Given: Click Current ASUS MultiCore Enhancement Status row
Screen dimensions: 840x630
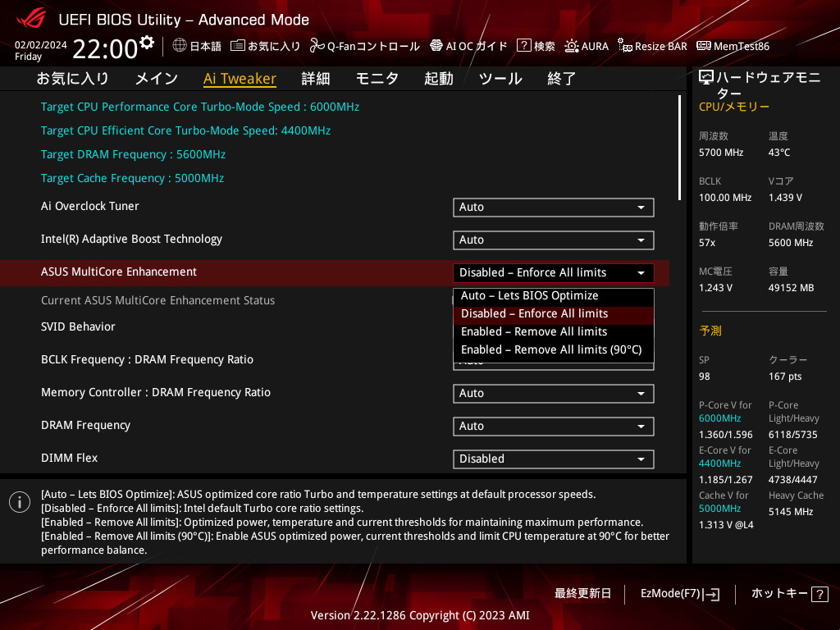Looking at the screenshot, I should 335,300.
